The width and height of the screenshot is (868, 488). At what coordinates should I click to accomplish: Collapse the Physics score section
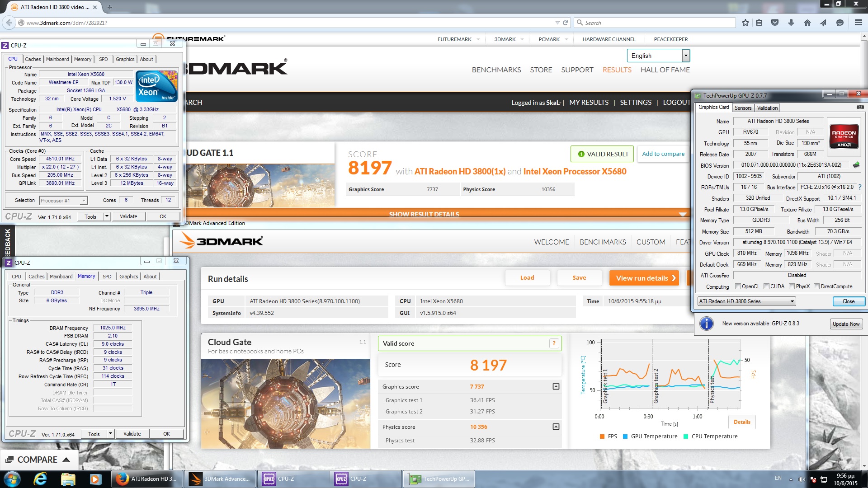tap(556, 427)
